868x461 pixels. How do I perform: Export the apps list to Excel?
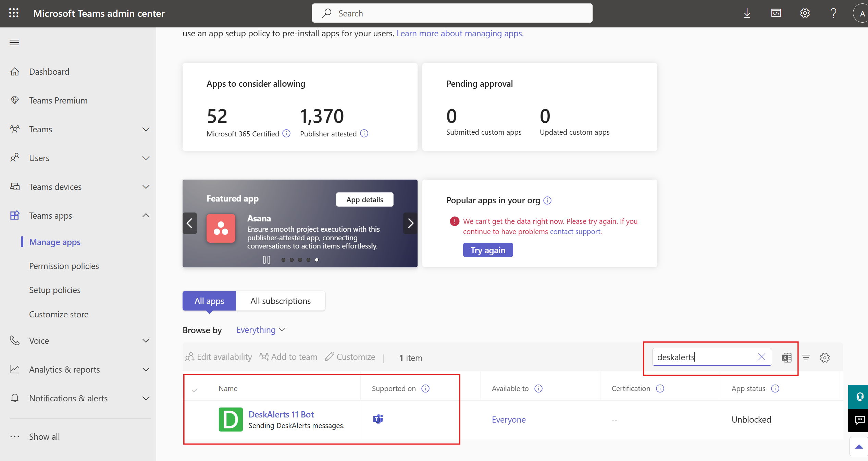click(x=786, y=357)
